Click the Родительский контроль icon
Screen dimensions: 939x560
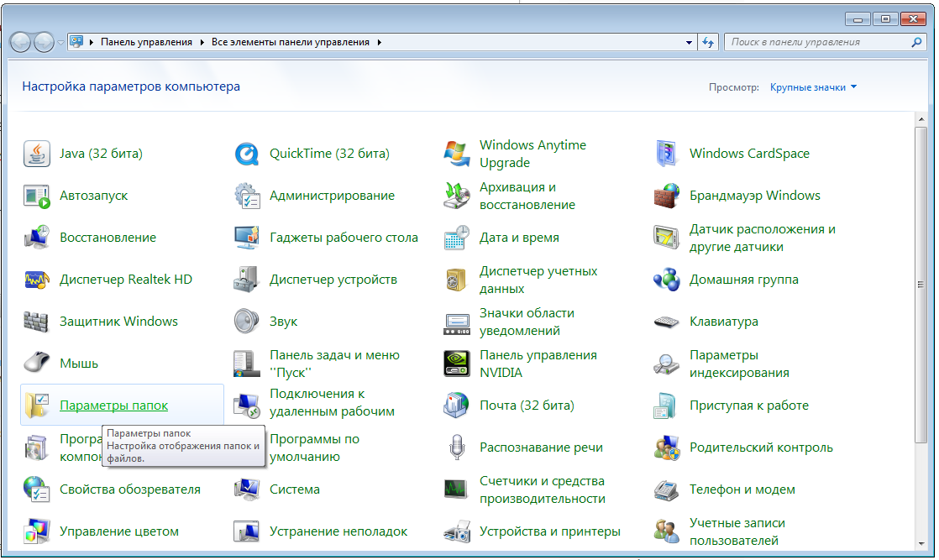pos(667,447)
